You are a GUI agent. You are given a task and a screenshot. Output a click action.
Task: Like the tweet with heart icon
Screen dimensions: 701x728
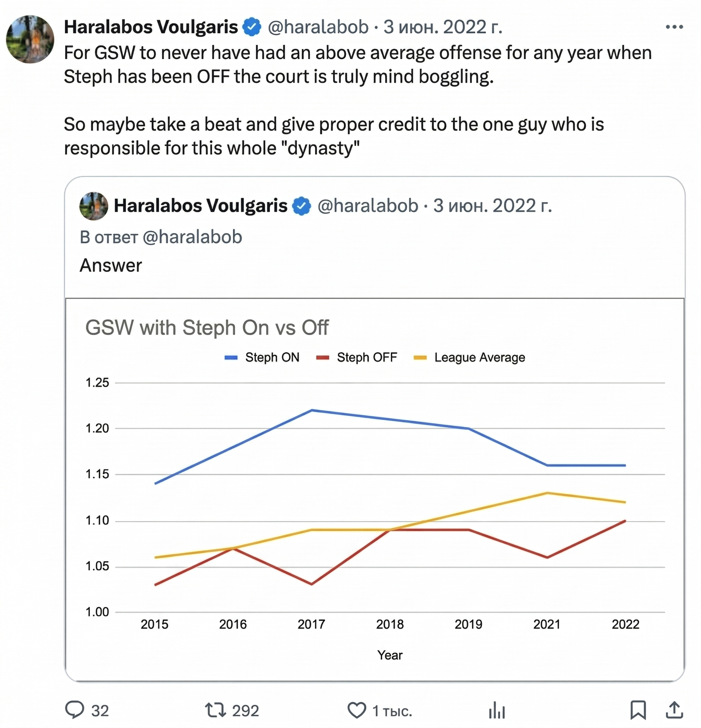[357, 710]
